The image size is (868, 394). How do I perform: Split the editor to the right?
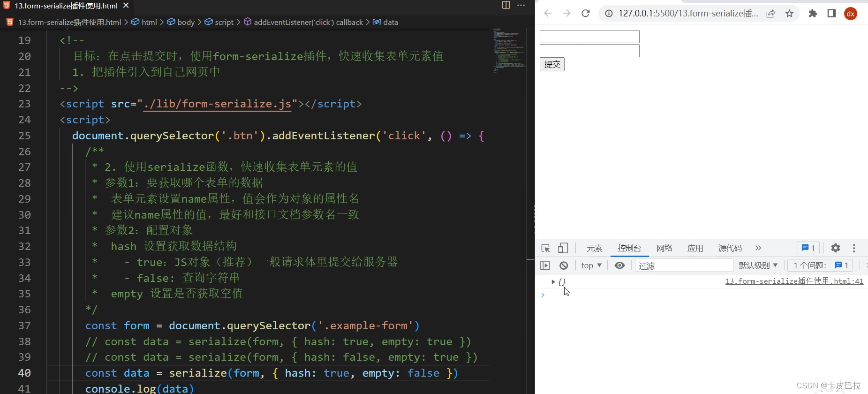(506, 5)
